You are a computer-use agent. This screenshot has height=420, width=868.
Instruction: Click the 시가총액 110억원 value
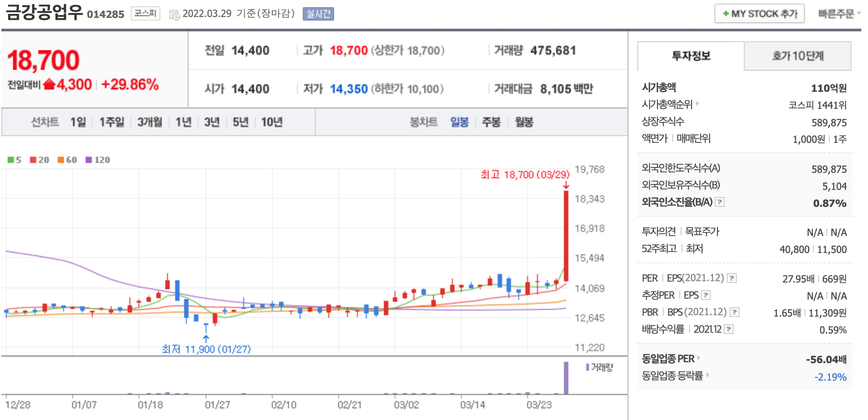829,88
